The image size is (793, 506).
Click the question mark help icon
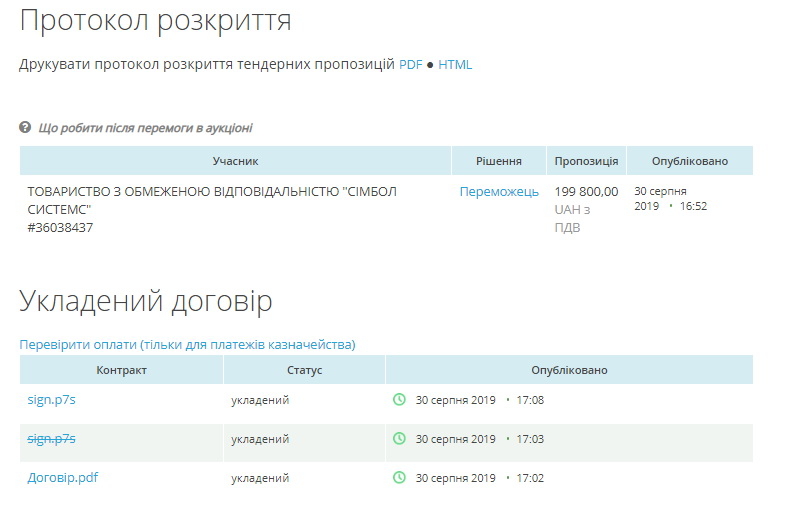[x=25, y=128]
